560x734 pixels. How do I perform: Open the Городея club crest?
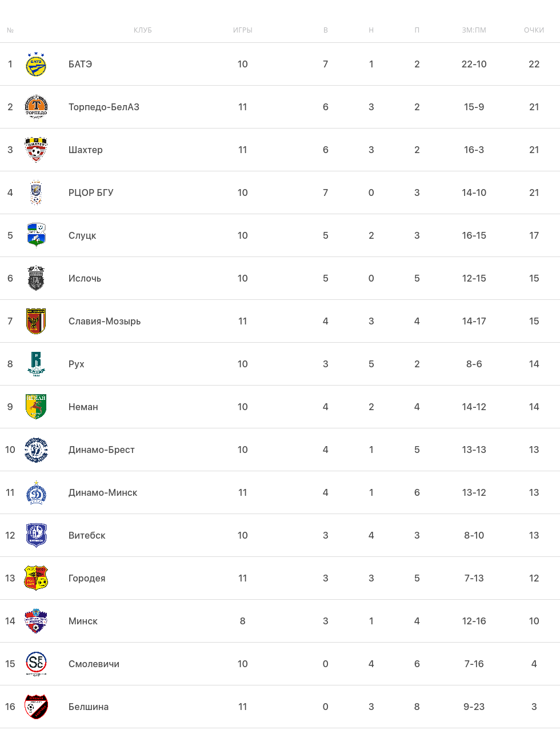point(36,578)
